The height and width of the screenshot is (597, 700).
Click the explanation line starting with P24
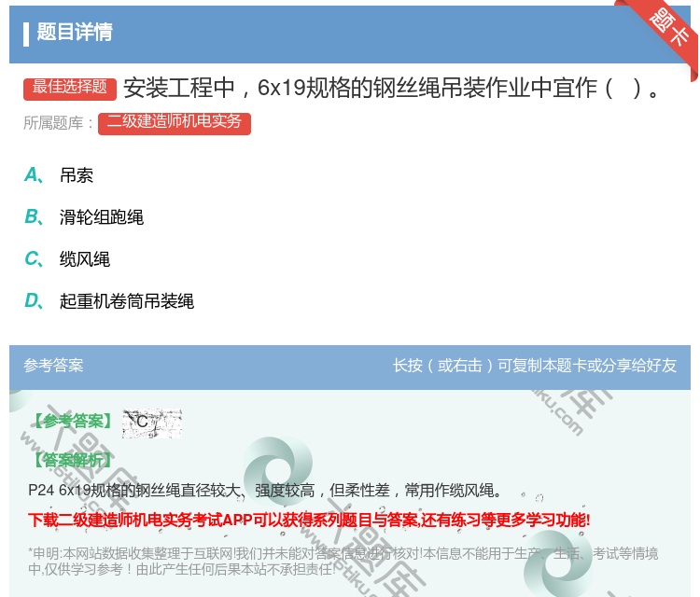click(264, 491)
